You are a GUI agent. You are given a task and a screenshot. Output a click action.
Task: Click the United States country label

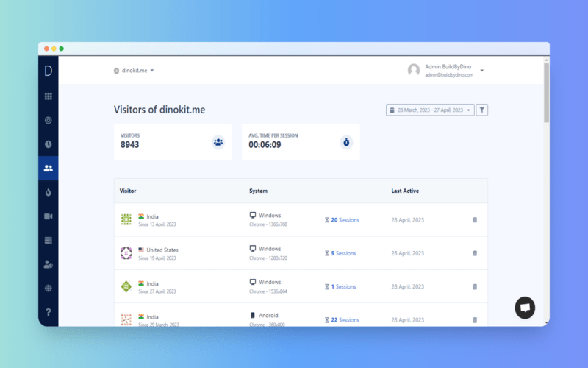tap(162, 250)
